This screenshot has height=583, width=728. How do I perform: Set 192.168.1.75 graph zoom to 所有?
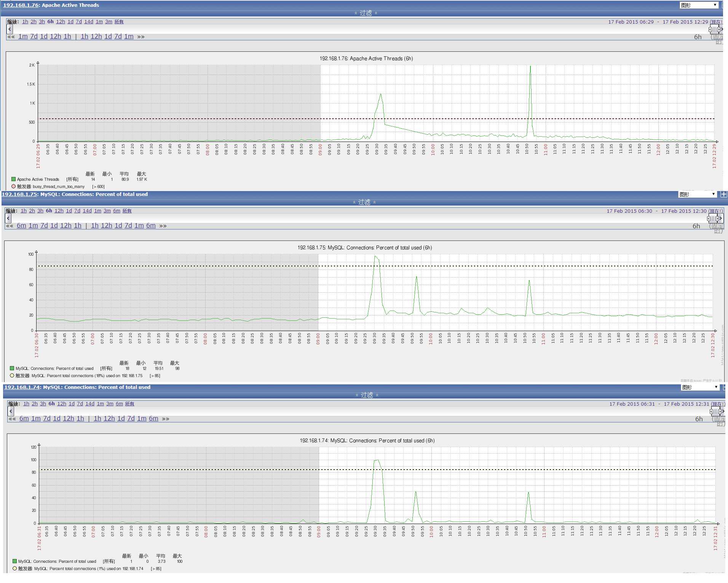pos(127,211)
